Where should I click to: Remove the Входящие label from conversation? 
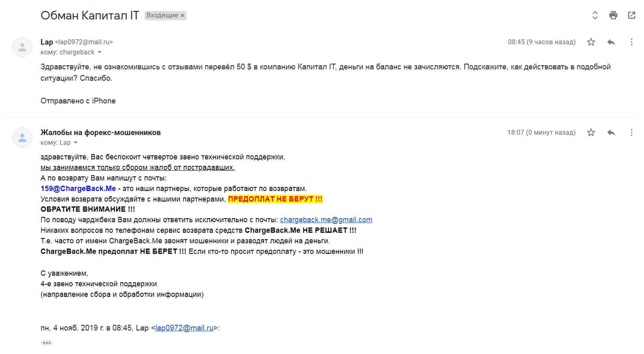182,15
